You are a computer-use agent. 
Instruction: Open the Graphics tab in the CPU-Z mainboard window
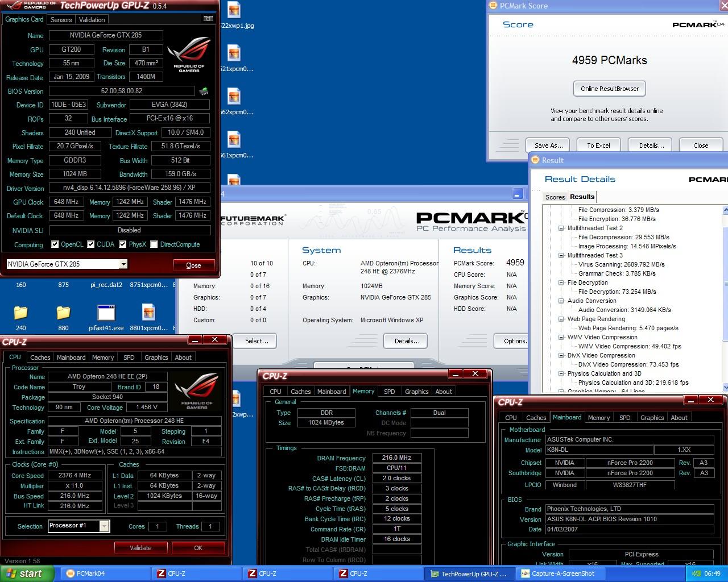[x=652, y=418]
